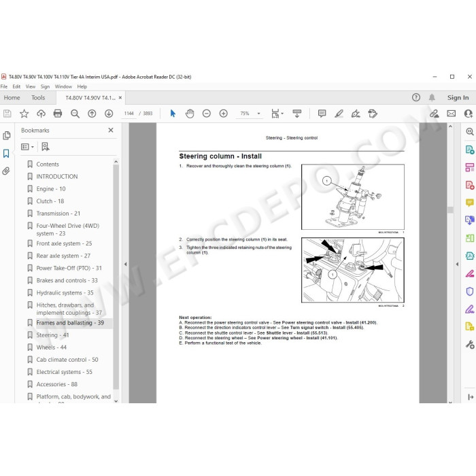Show page thumbnails panel
Viewport: 476px width, 476px height.
click(6, 135)
